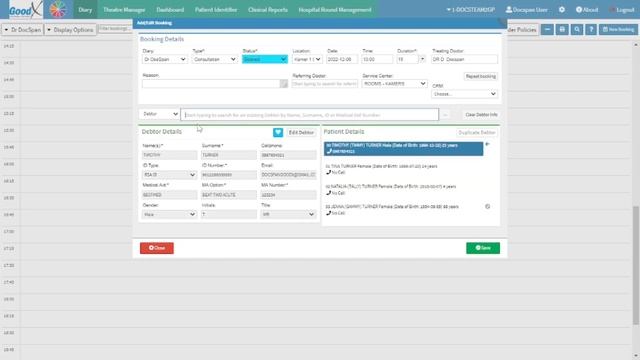Click the green Save button
640x360 pixels.
tap(483, 248)
